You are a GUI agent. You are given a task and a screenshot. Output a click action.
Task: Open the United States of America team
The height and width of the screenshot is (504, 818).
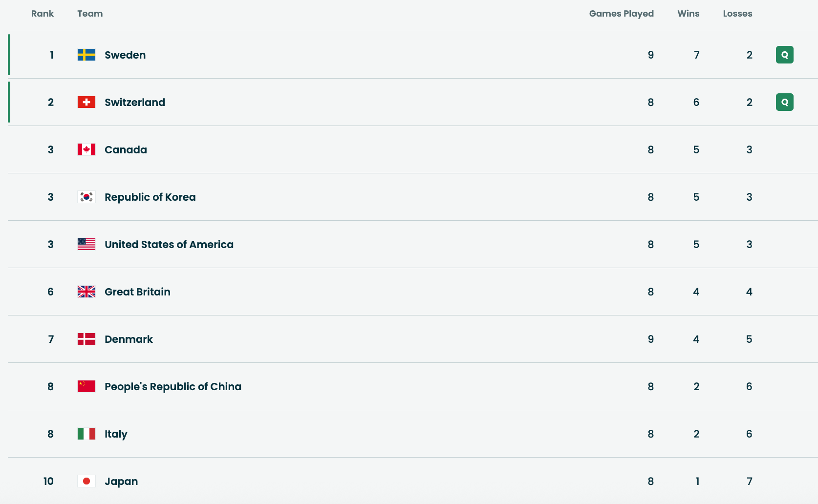point(169,244)
